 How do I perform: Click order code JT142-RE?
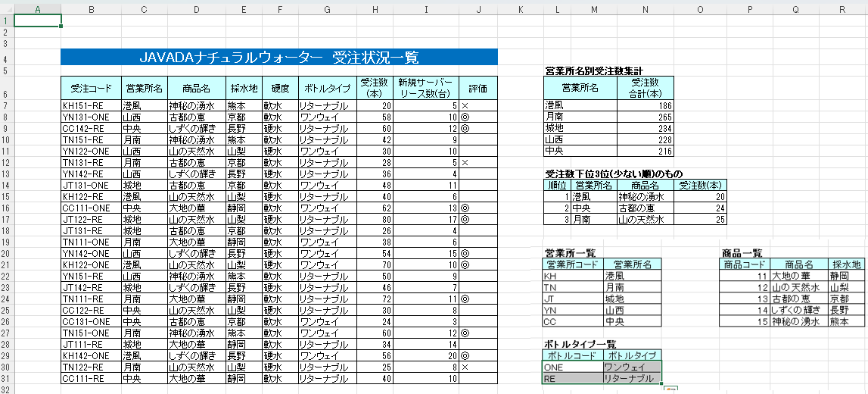click(x=92, y=288)
